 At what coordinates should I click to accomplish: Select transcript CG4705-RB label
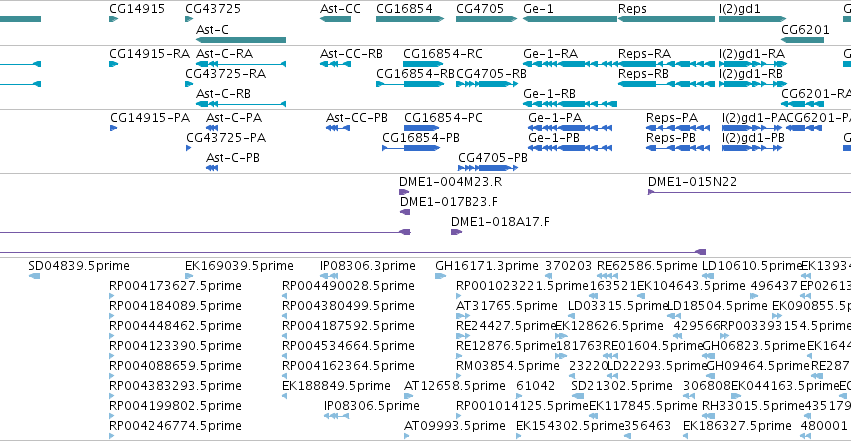click(492, 74)
